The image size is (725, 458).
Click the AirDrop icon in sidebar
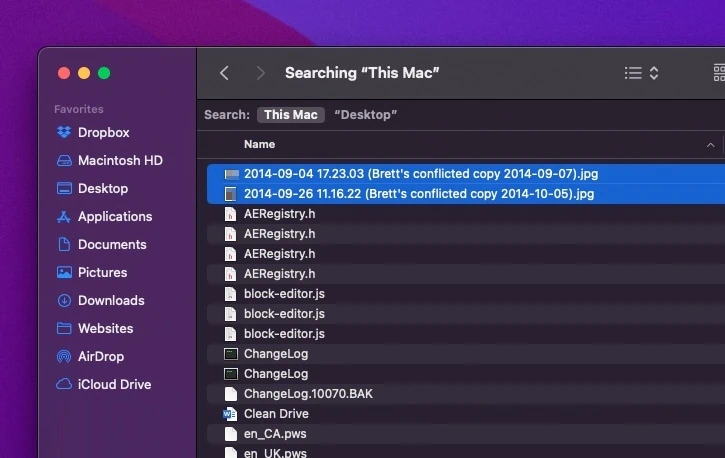tap(64, 356)
